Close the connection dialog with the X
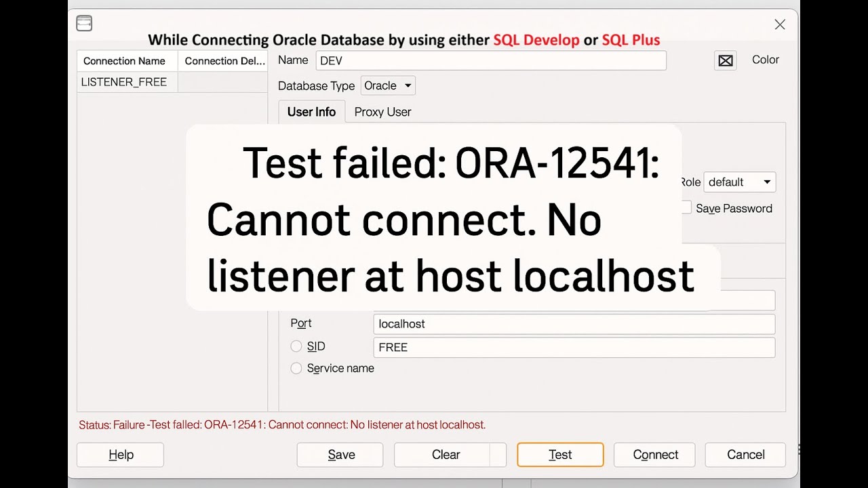 [780, 24]
